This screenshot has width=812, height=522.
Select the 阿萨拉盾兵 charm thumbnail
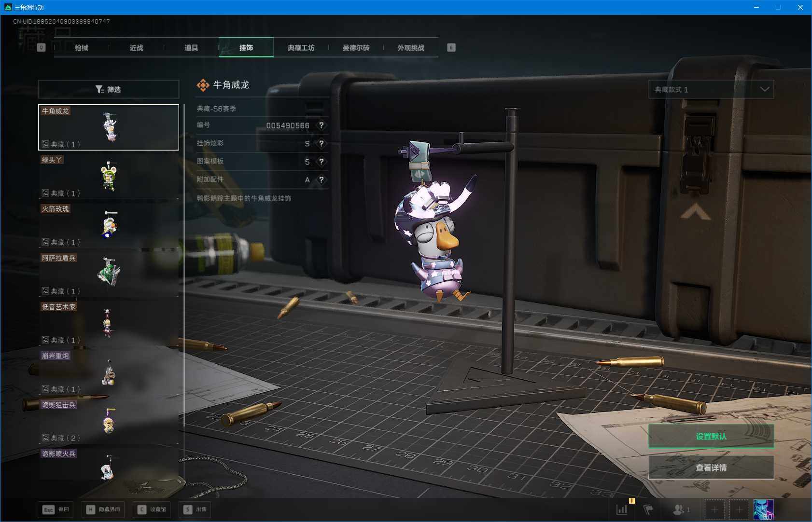[x=109, y=274]
